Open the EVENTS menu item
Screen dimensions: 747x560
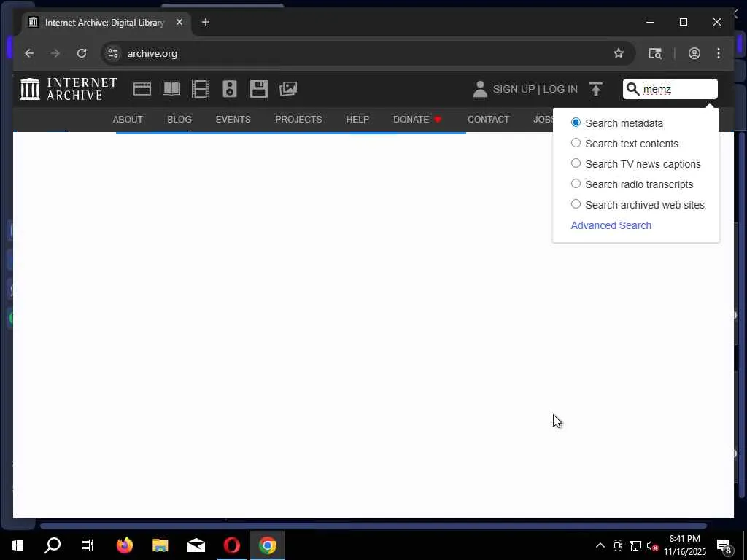pos(233,119)
